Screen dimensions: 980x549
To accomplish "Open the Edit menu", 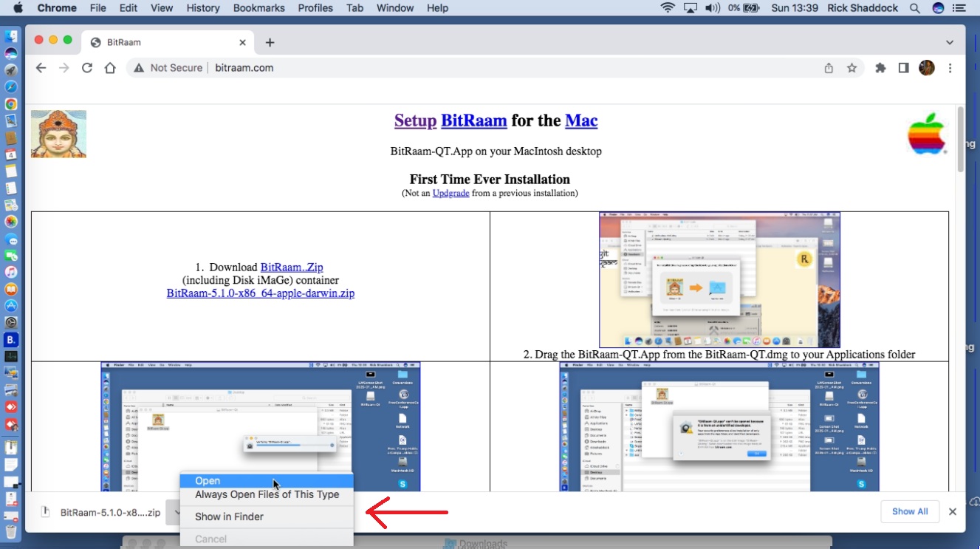I will pos(129,8).
